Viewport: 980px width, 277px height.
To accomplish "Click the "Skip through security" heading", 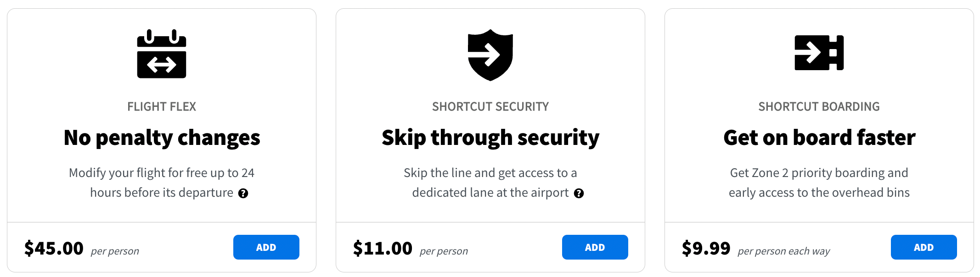I will [490, 138].
